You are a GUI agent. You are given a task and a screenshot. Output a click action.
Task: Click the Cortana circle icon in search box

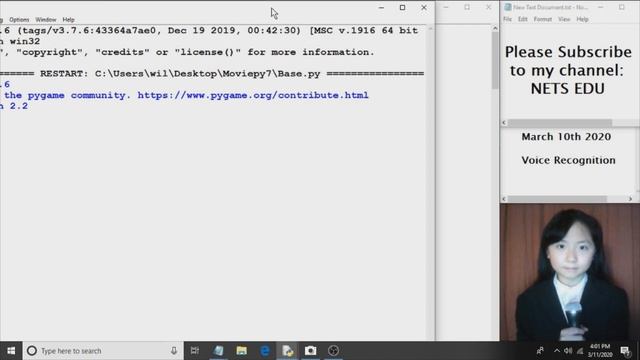(32, 351)
